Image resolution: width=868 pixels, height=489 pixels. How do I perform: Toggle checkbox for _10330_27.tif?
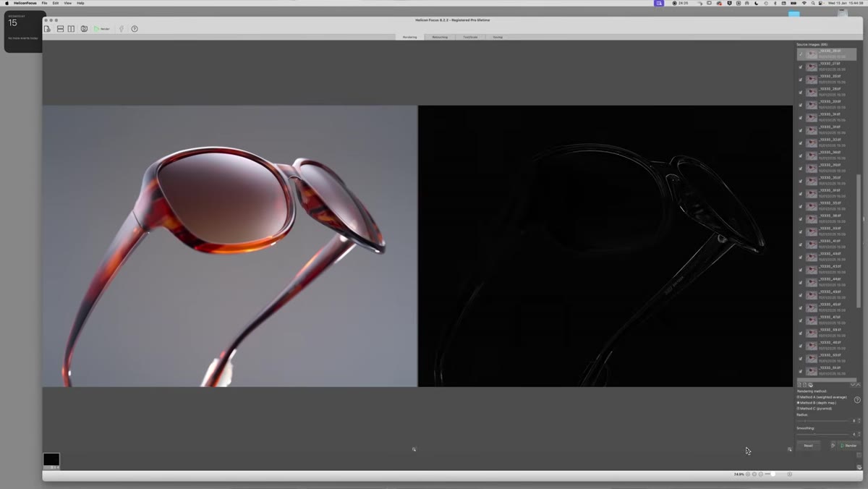[801, 67]
